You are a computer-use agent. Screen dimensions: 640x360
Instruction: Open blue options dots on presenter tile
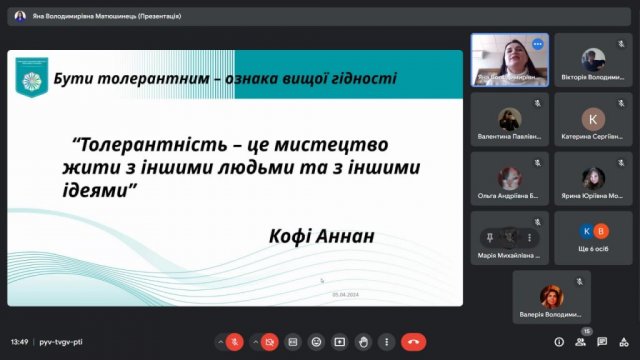(538, 44)
